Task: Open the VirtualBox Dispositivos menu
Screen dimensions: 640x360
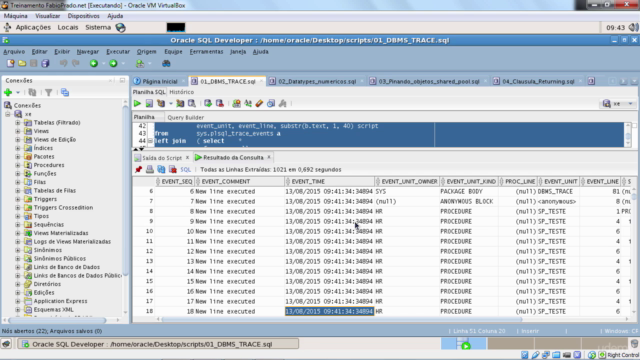Action: point(84,16)
